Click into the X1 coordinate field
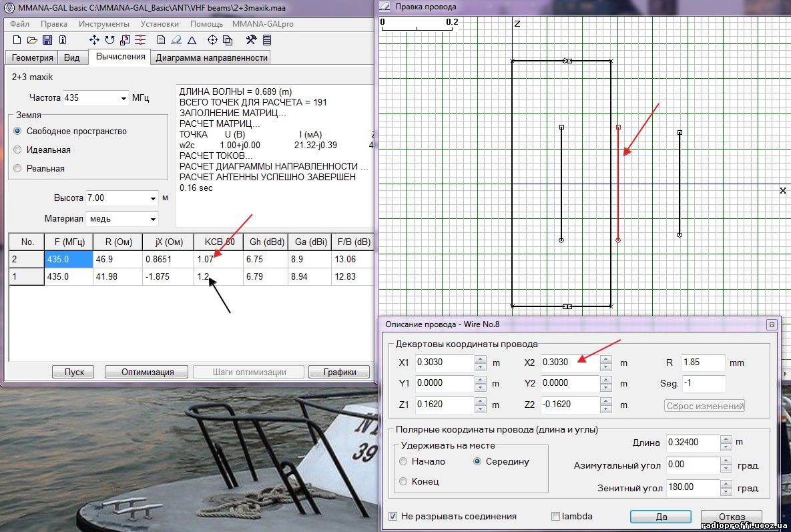This screenshot has height=532, width=791. click(x=445, y=362)
